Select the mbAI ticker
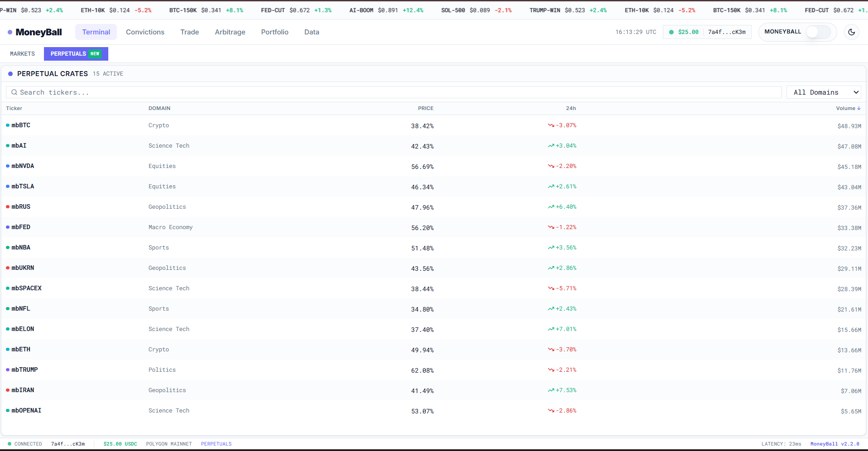868x451 pixels. tap(19, 146)
